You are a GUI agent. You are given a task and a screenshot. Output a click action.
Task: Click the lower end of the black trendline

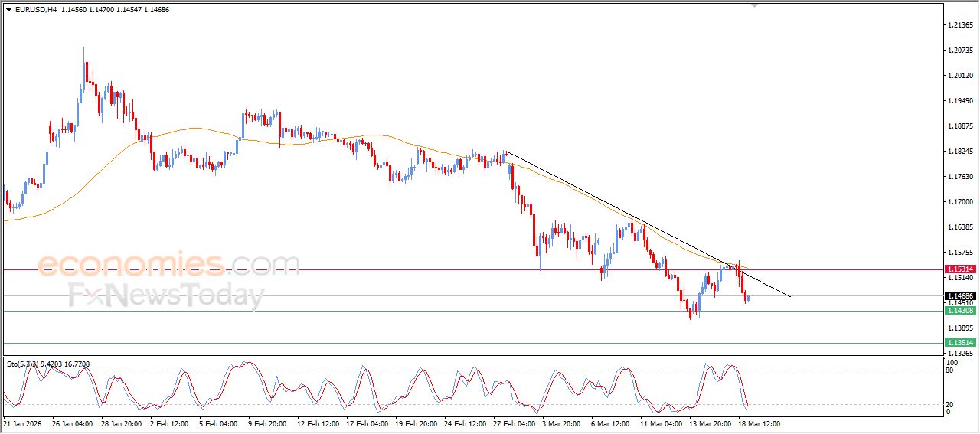(x=789, y=296)
